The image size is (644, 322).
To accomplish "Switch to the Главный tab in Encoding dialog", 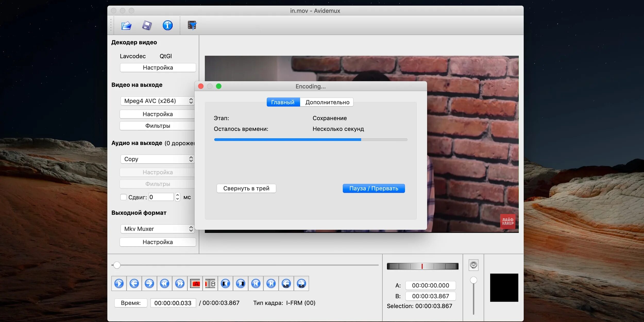I will (x=283, y=102).
